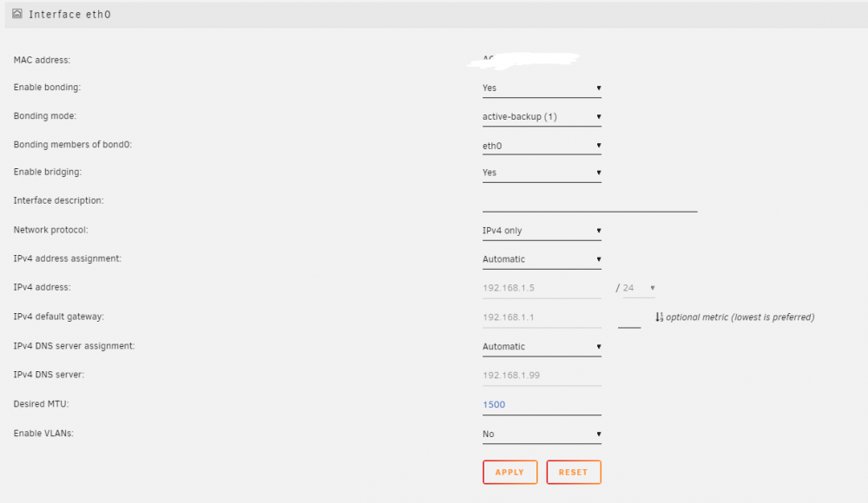Open Bonding members of bond0 dropdown
This screenshot has width=868, height=503.
pos(542,146)
